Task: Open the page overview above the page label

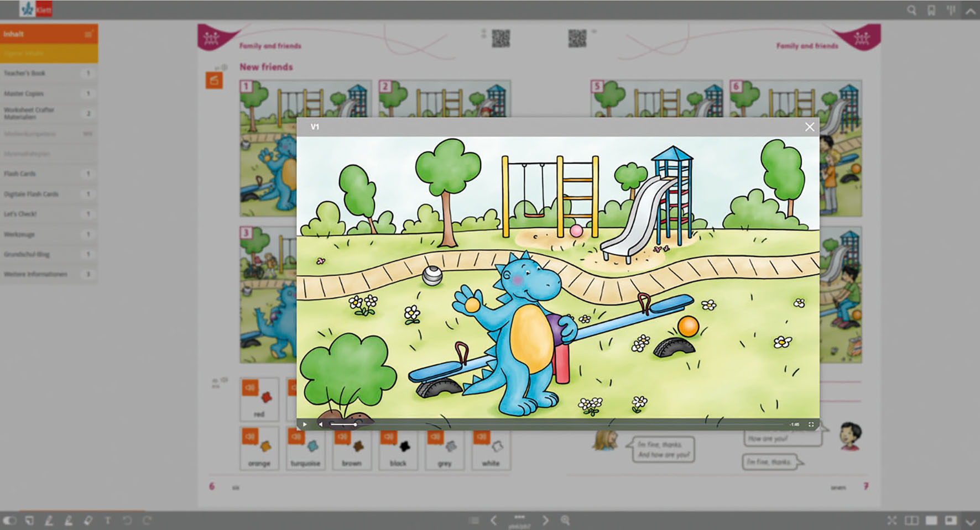Action: tap(519, 517)
